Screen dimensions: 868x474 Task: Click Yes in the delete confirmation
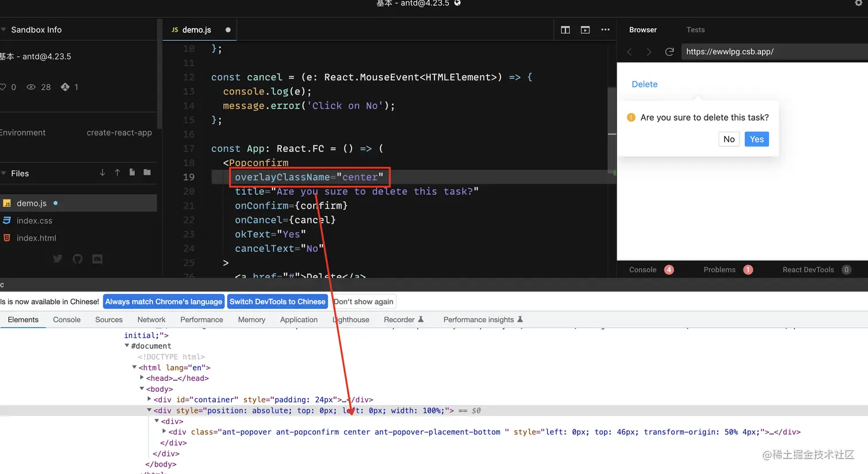pos(757,139)
